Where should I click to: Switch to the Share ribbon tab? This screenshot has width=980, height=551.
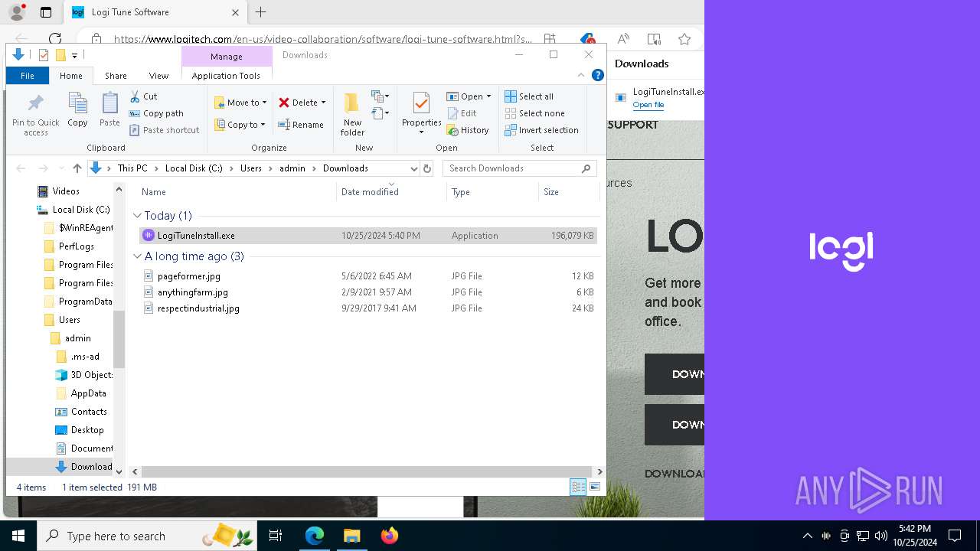[x=116, y=76]
